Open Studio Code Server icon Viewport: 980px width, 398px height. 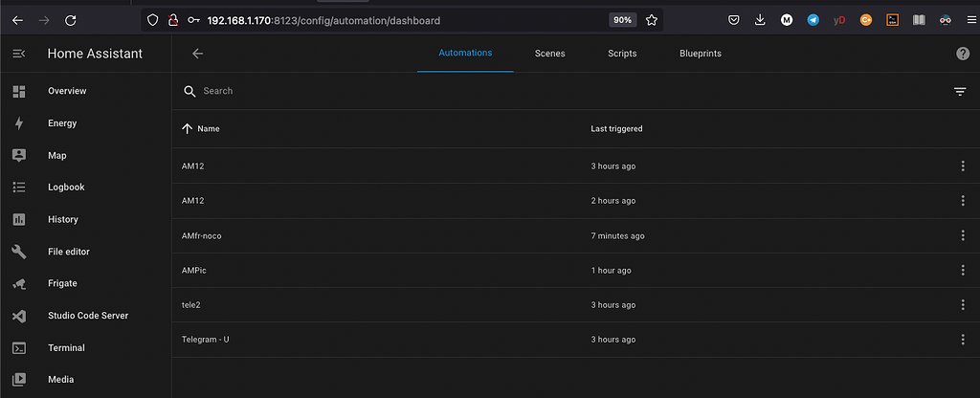pyautogui.click(x=18, y=316)
